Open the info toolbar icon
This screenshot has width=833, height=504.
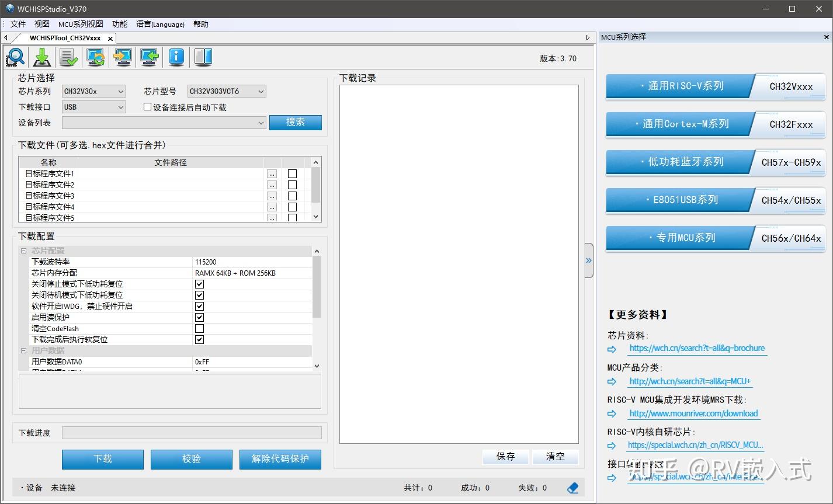(176, 57)
